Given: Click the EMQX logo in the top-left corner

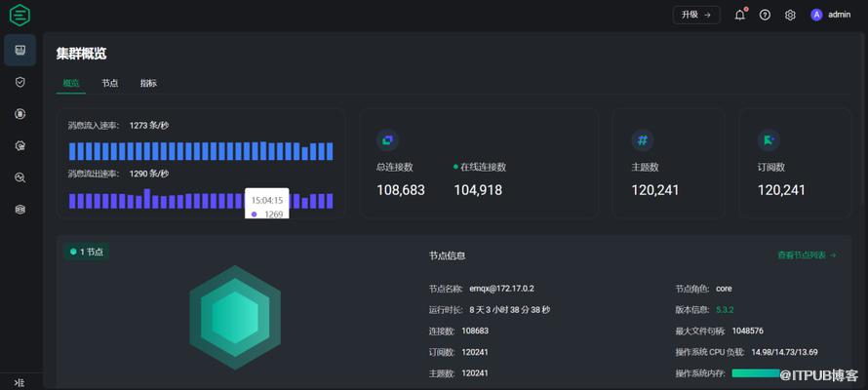Looking at the screenshot, I should pyautogui.click(x=20, y=16).
